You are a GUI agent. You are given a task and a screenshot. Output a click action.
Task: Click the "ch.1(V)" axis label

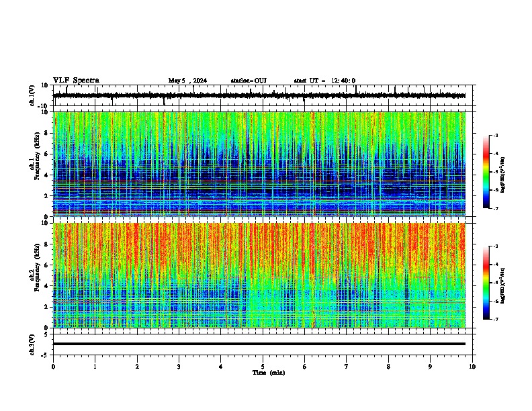click(32, 95)
